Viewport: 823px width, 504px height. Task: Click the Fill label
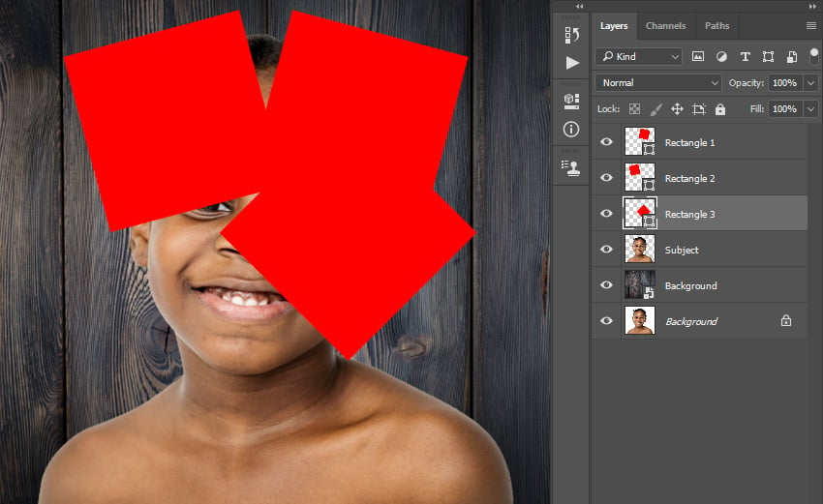click(757, 109)
